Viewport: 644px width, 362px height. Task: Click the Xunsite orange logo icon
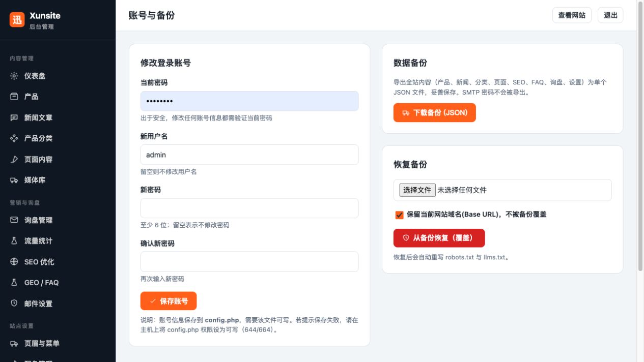17,20
